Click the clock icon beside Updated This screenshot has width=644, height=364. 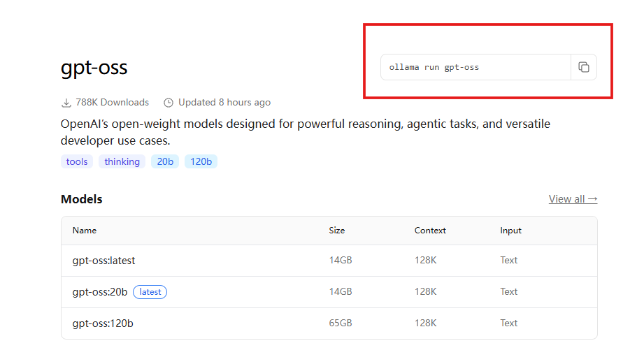pyautogui.click(x=169, y=103)
